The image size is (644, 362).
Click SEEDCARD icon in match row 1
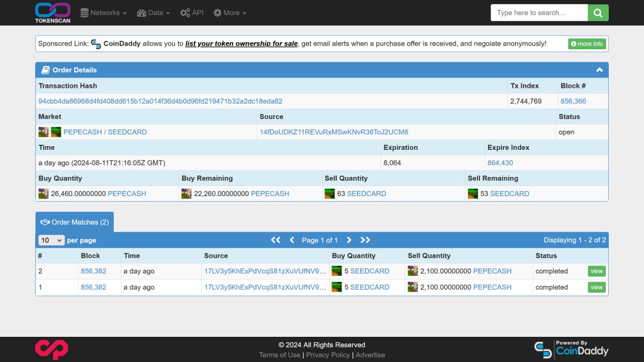tap(337, 287)
